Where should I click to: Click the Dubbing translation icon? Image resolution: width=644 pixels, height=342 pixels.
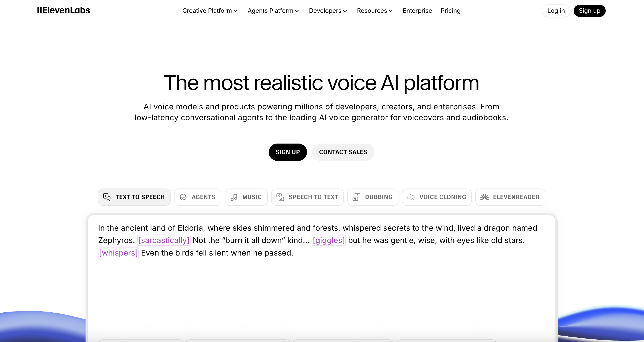(x=356, y=197)
